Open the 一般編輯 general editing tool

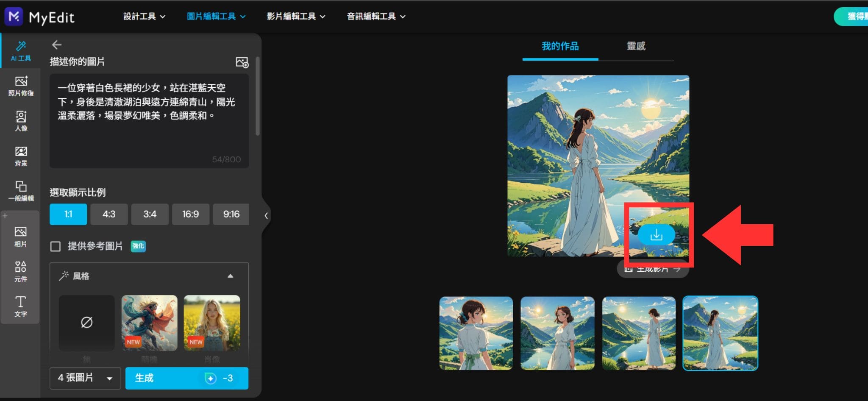tap(21, 191)
